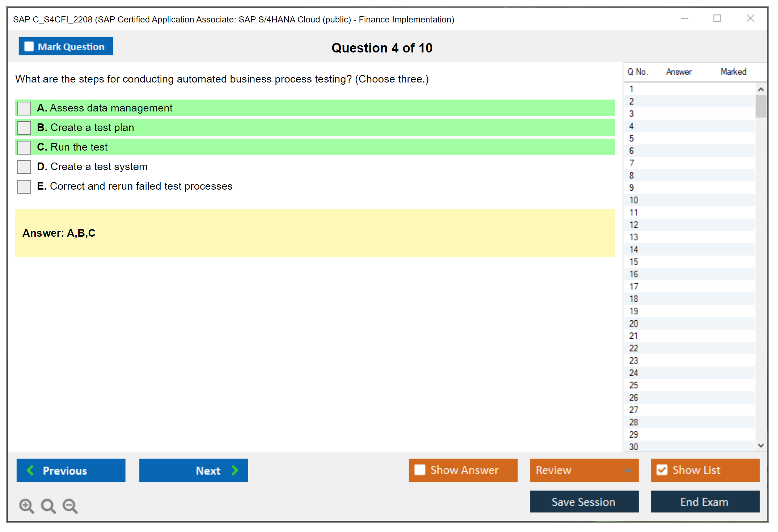This screenshot has width=778, height=532.
Task: Click the green left arrow on Previous
Action: 30,470
